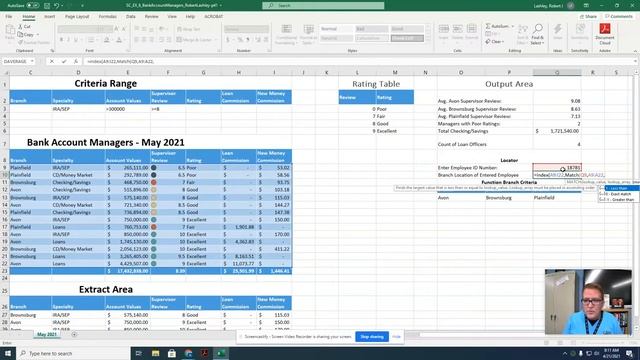This screenshot has width=640, height=360.
Task: Click the Wrap Text button
Action: tap(188, 29)
